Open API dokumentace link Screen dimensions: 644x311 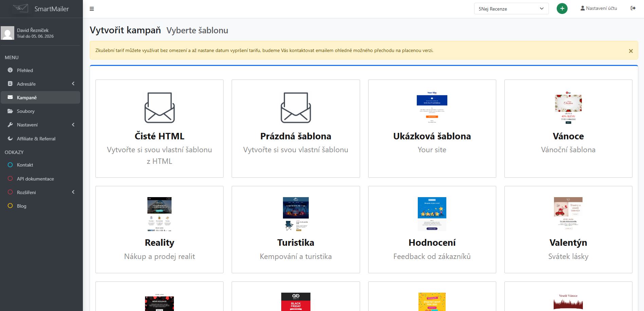point(40,179)
